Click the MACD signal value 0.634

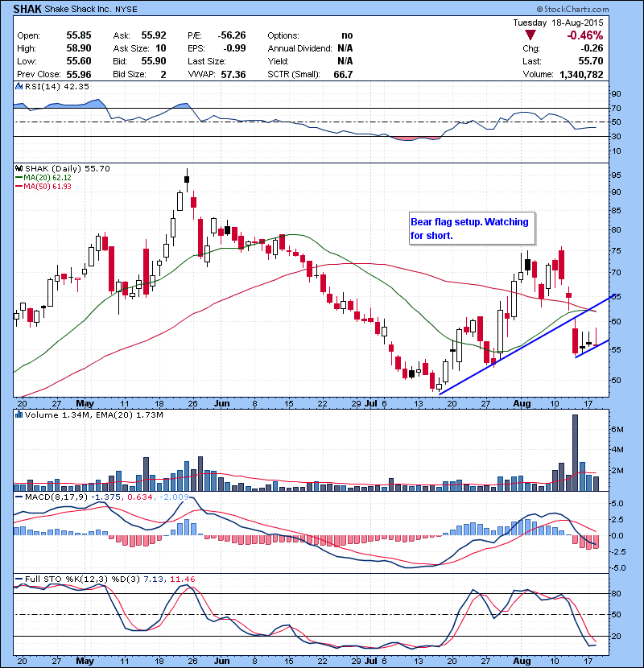(x=140, y=497)
